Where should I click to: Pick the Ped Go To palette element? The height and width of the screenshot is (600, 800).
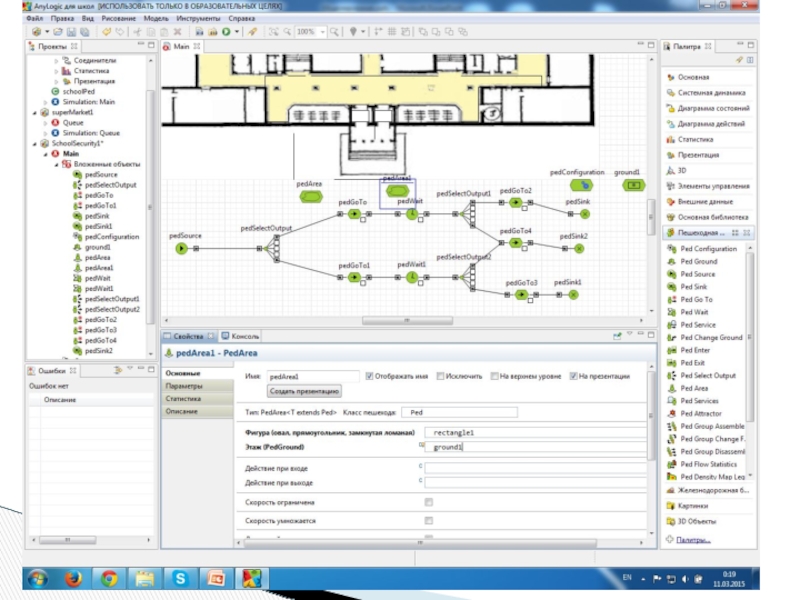[x=696, y=299]
